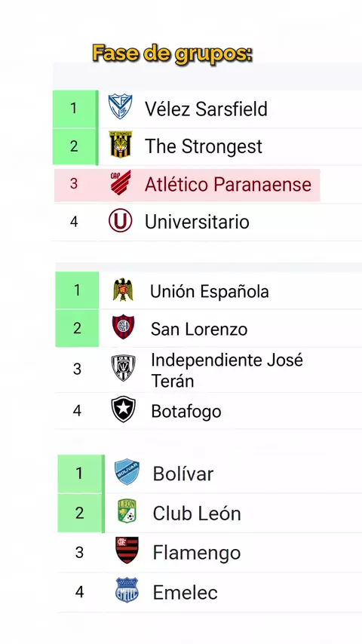Screen dimensions: 362x644
Task: Click the Independiente José Terán crest
Action: point(123,367)
